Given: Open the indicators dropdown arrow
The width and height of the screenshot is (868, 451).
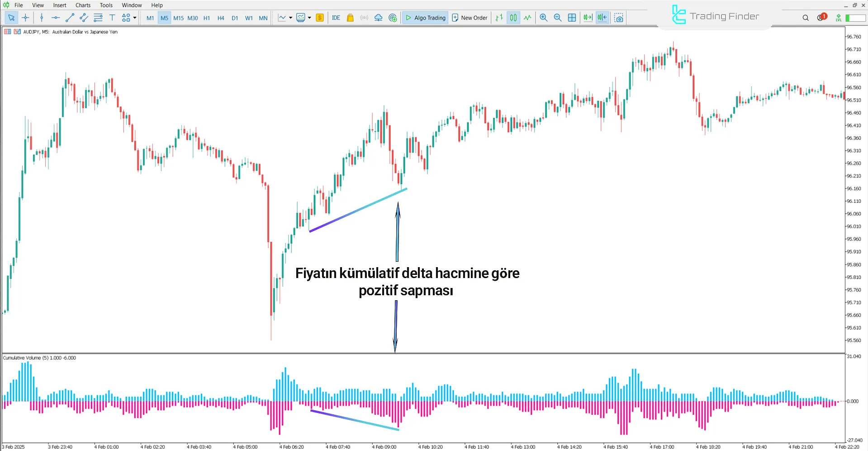Looking at the screenshot, I should click(x=310, y=18).
